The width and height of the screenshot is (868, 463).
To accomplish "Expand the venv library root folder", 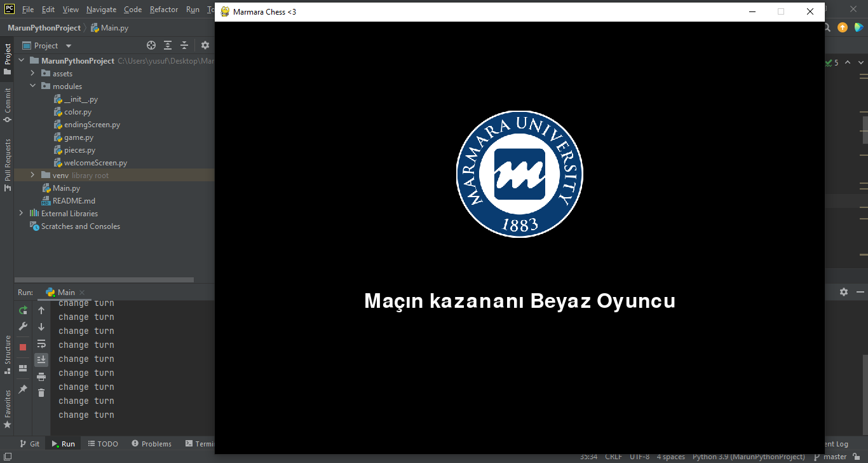I will pyautogui.click(x=32, y=175).
